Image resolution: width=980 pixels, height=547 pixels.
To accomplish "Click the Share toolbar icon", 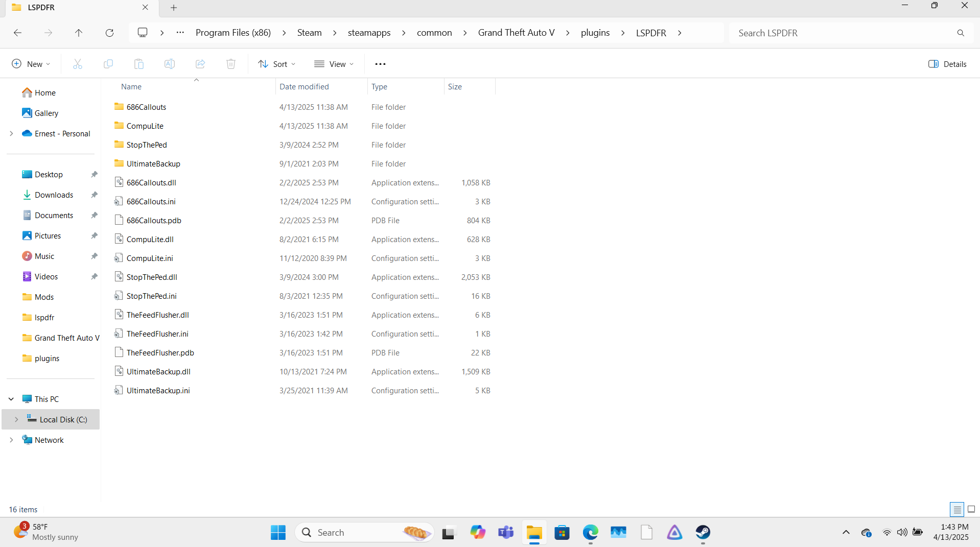I will 200,64.
